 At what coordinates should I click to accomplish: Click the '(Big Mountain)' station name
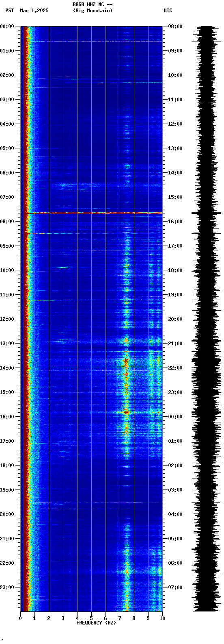click(x=93, y=11)
